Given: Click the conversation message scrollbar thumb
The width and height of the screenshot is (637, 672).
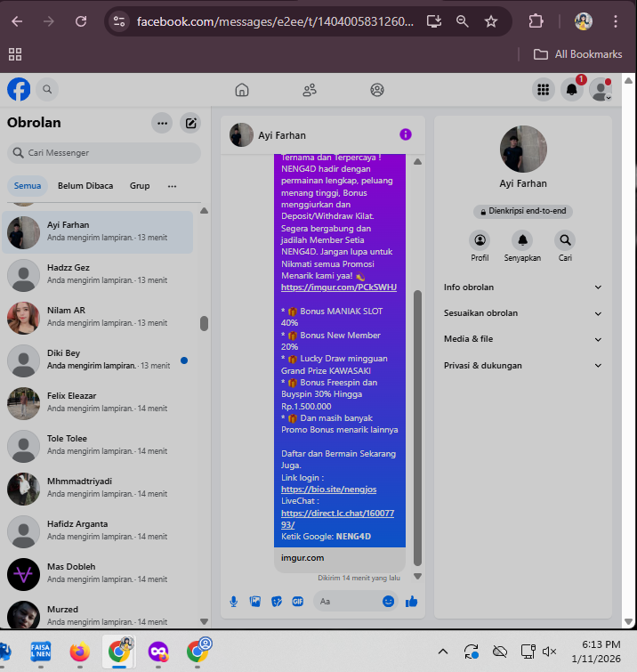Looking at the screenshot, I should click(417, 428).
